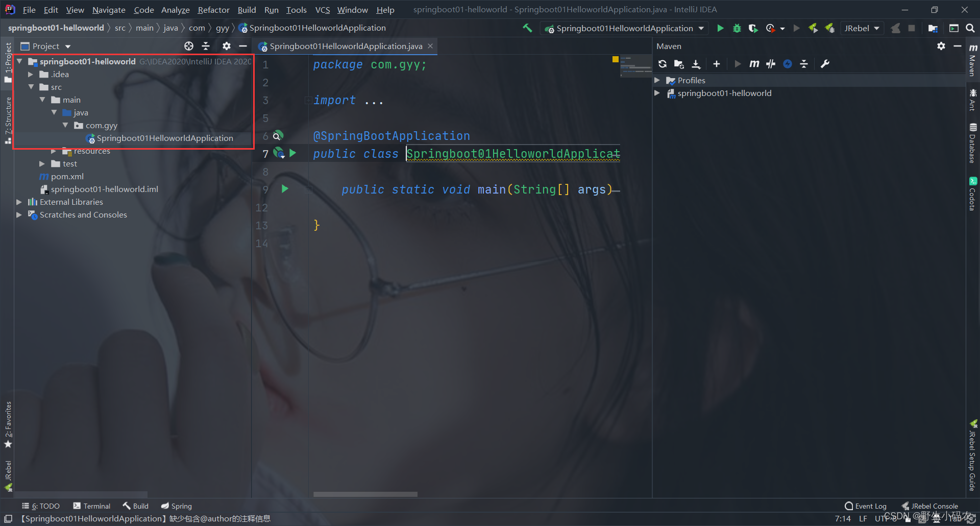Open the File menu
Image resolution: width=980 pixels, height=526 pixels.
pyautogui.click(x=29, y=10)
